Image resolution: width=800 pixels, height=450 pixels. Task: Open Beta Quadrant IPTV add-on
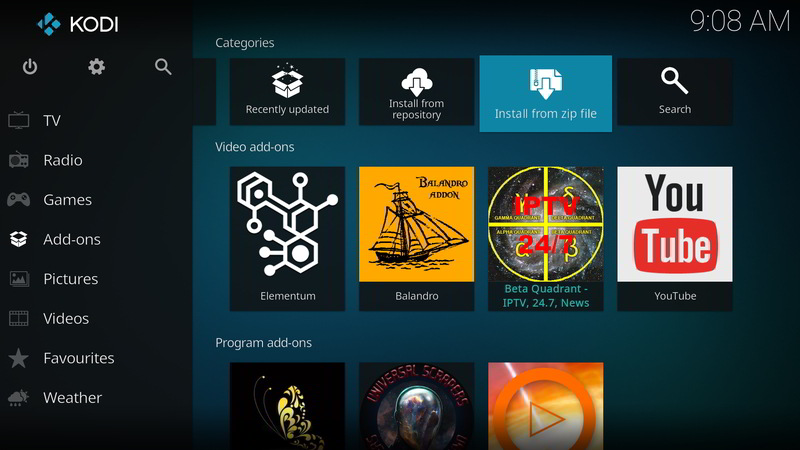point(545,238)
